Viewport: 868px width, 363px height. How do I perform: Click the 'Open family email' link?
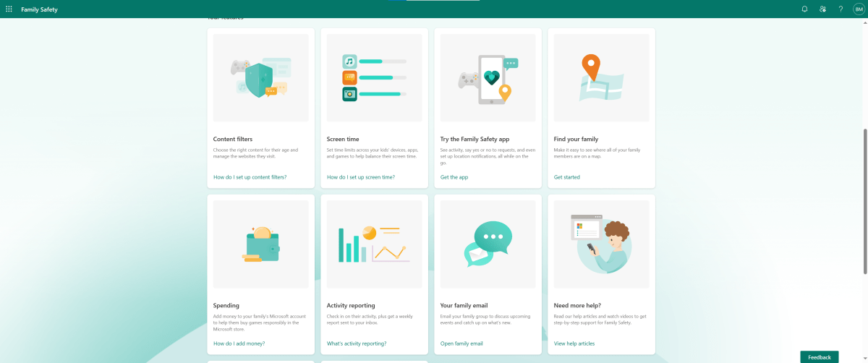pos(461,343)
